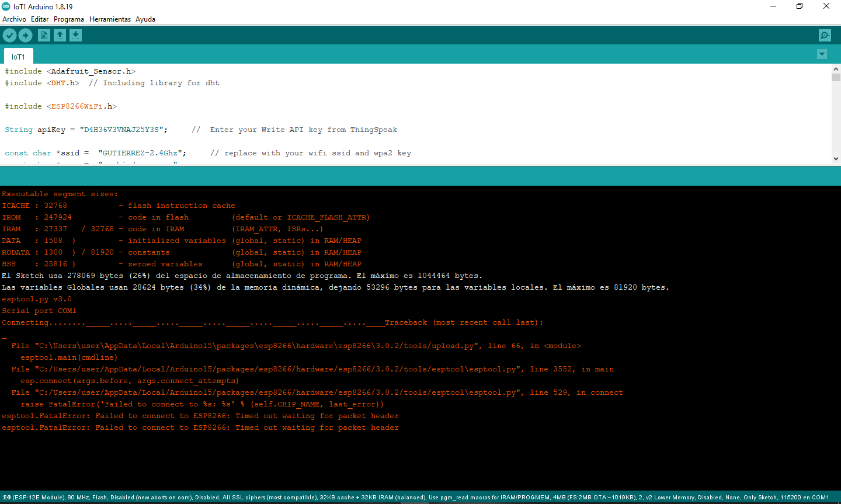Save sketch with the down-arrow icon

tap(75, 36)
